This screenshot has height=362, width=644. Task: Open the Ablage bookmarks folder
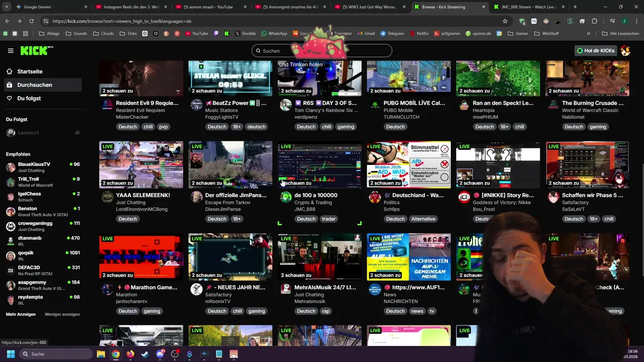pos(49,33)
